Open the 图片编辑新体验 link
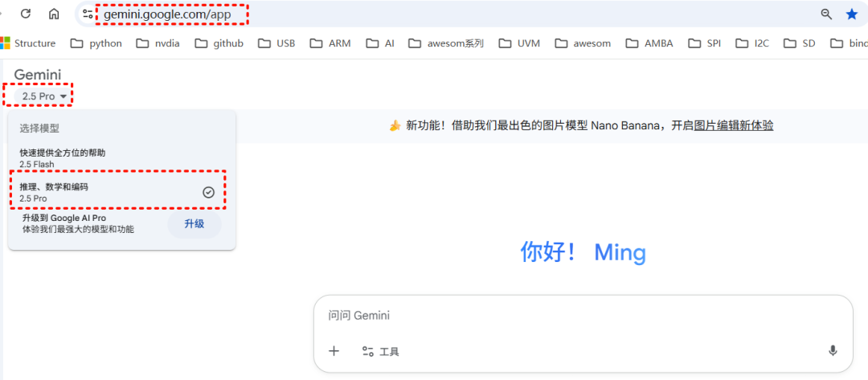 tap(734, 125)
